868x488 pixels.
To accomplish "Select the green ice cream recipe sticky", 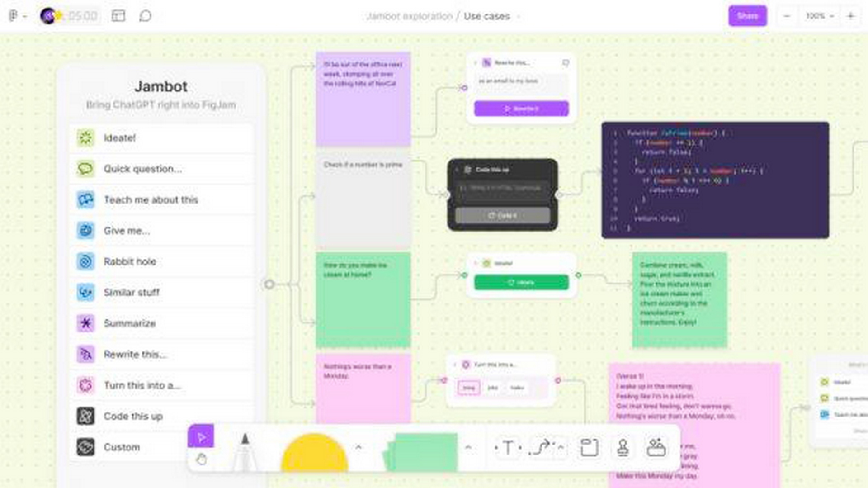I will click(x=679, y=300).
